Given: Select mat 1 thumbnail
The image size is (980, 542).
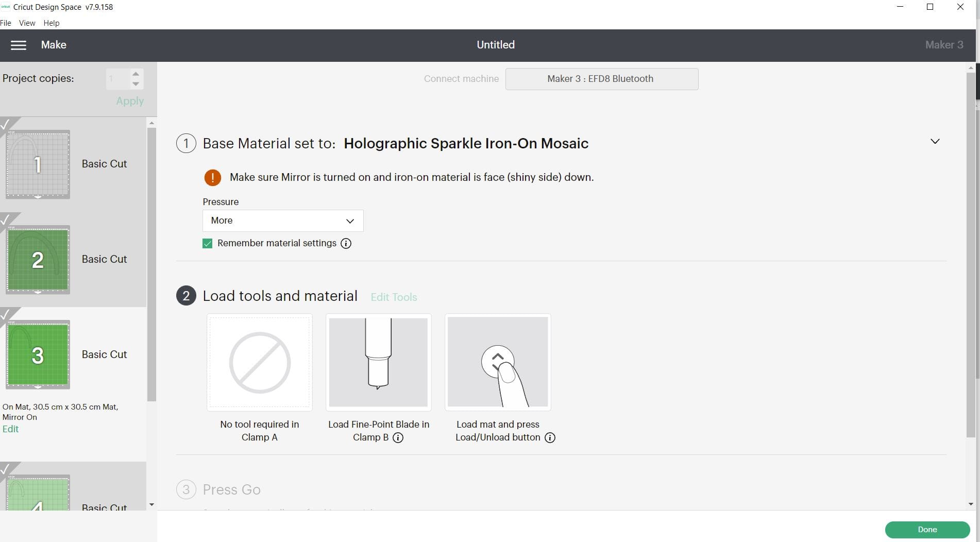Looking at the screenshot, I should tap(38, 164).
